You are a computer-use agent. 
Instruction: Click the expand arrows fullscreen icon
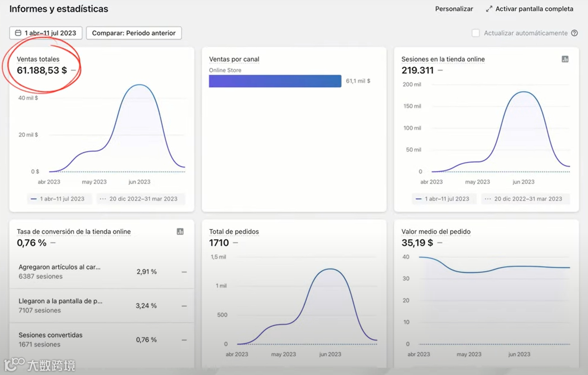click(489, 9)
